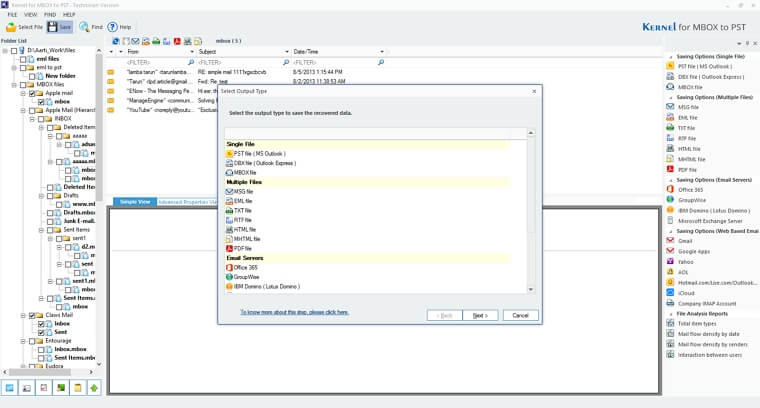The image size is (760, 408).
Task: Toggle the eml files folder checkbox
Action: point(23,59)
